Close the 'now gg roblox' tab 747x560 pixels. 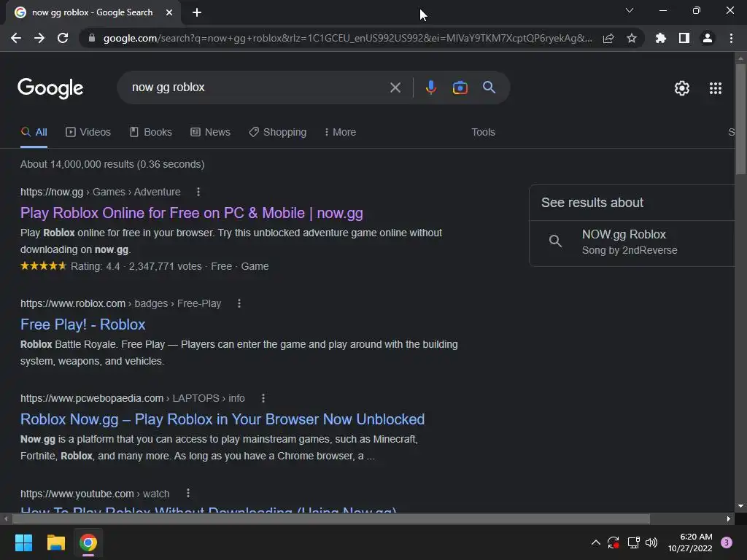click(169, 12)
